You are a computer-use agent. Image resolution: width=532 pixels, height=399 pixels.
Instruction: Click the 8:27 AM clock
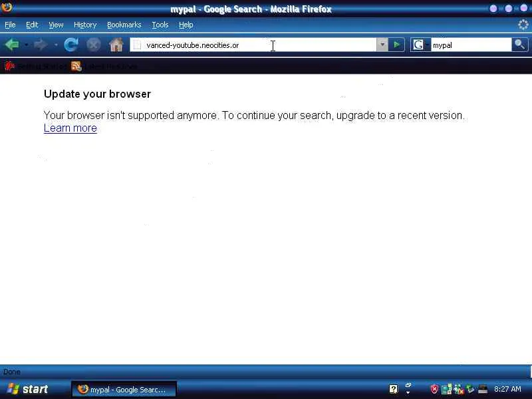(507, 389)
